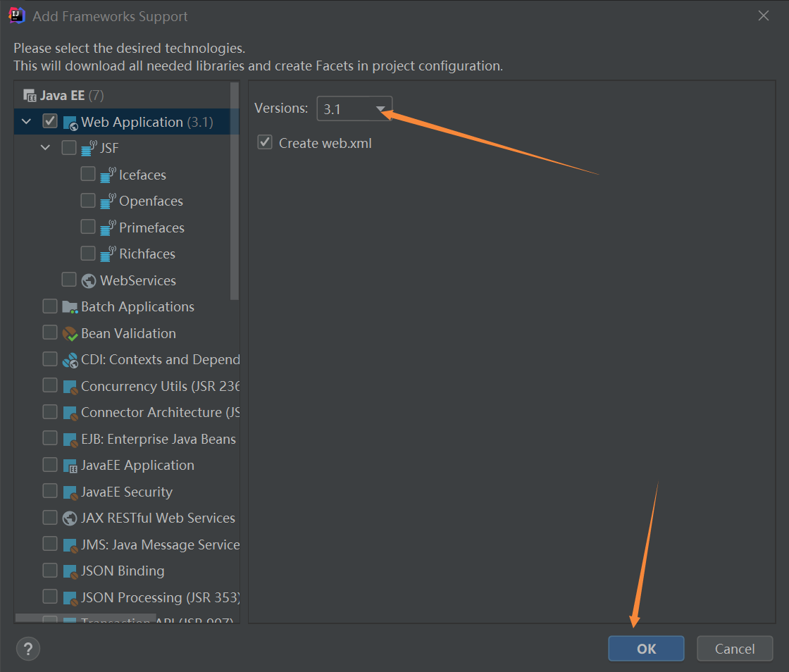Enable the Primefaces checkbox
Screen dimensions: 789x672
point(88,226)
